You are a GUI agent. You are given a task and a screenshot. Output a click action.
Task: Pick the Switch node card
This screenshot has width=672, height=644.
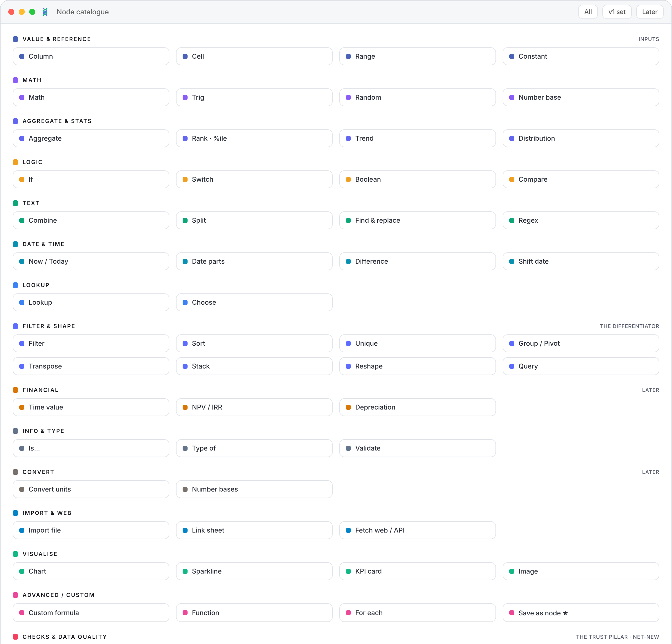pyautogui.click(x=254, y=179)
